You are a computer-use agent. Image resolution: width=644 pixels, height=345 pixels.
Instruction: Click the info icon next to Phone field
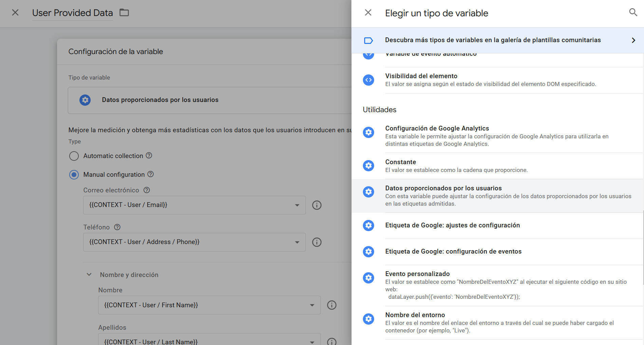tap(316, 242)
